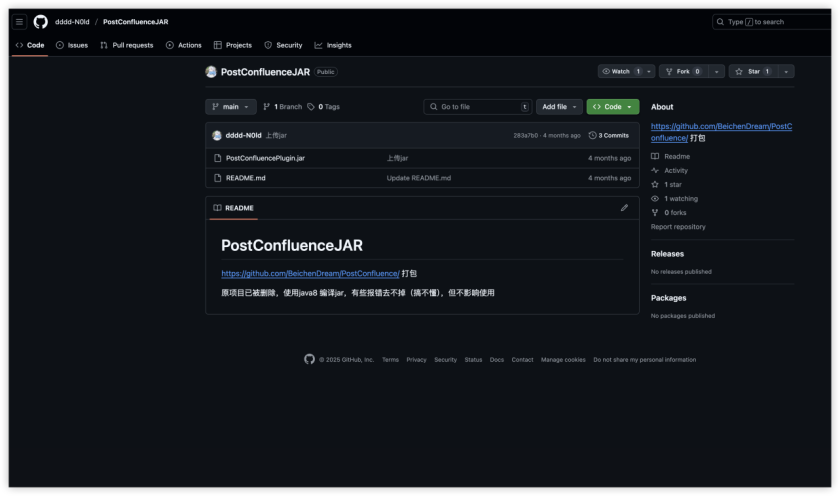The width and height of the screenshot is (840, 496).
Task: Click the commit author avatar in commit row
Action: tap(217, 136)
